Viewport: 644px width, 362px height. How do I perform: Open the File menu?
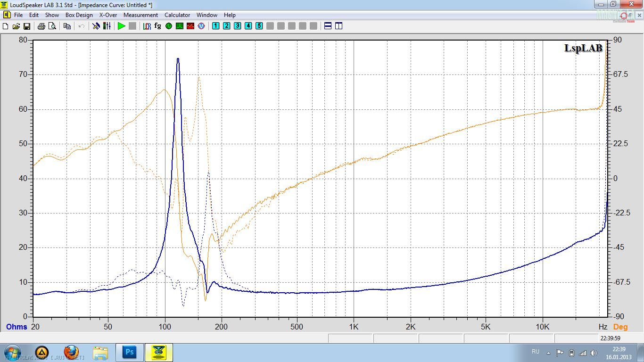click(x=18, y=15)
